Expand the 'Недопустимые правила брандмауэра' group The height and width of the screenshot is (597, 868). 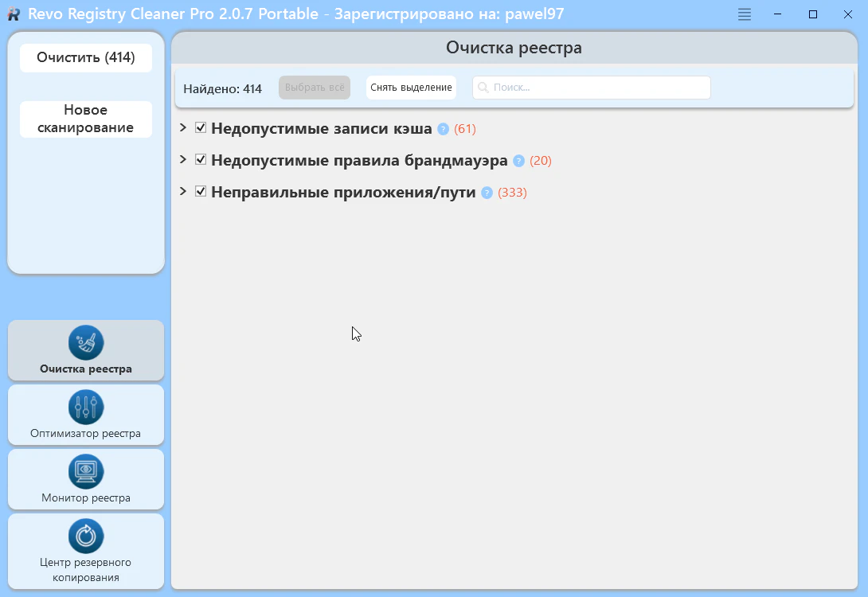pyautogui.click(x=183, y=160)
